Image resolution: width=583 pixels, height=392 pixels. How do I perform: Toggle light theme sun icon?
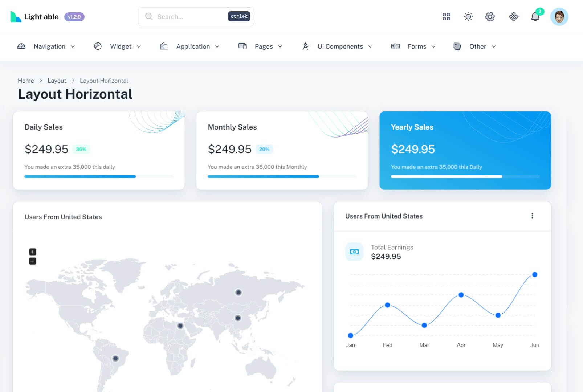coord(468,17)
